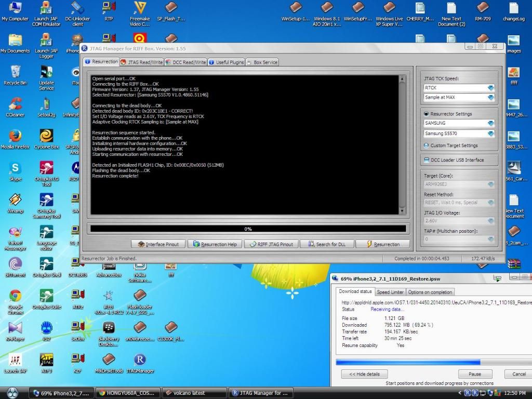Click the log scrollbar down arrow
The width and height of the screenshot is (532, 399).
(x=402, y=211)
